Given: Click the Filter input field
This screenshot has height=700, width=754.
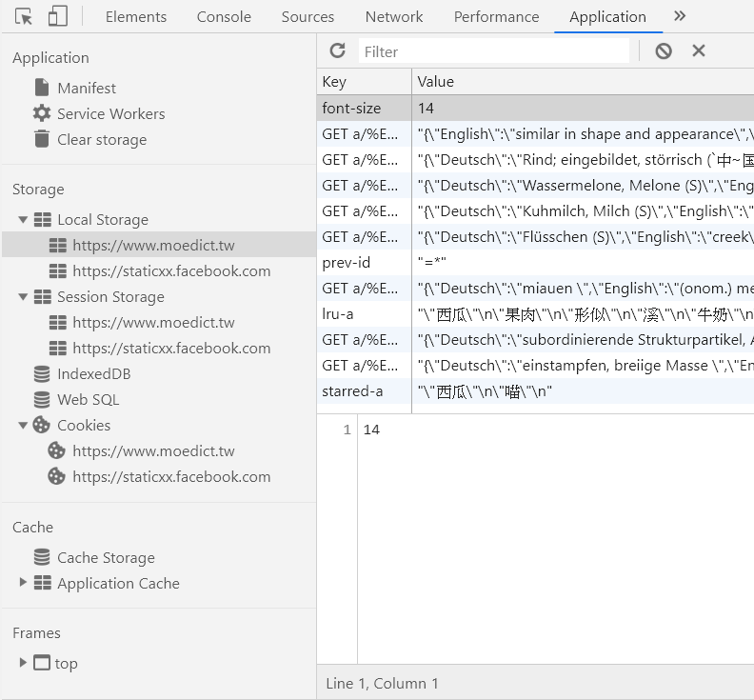Looking at the screenshot, I should pos(493,51).
